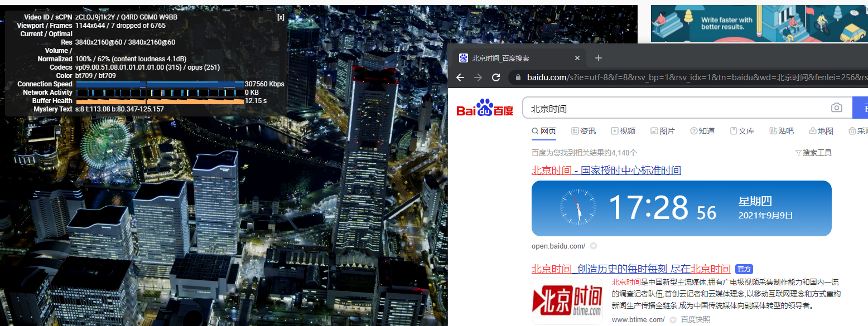
Task: Expand the arrow beside open.baidu.com
Action: tap(594, 246)
